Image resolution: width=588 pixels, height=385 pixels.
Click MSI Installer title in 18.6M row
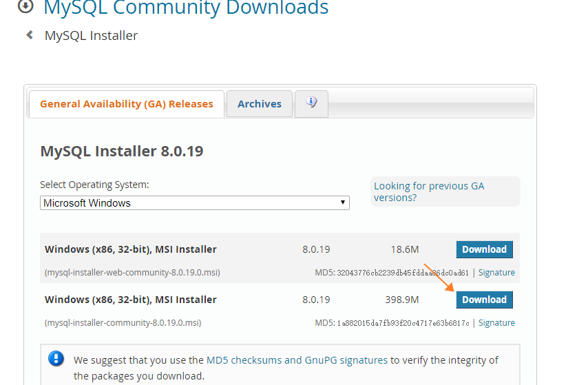tap(131, 249)
